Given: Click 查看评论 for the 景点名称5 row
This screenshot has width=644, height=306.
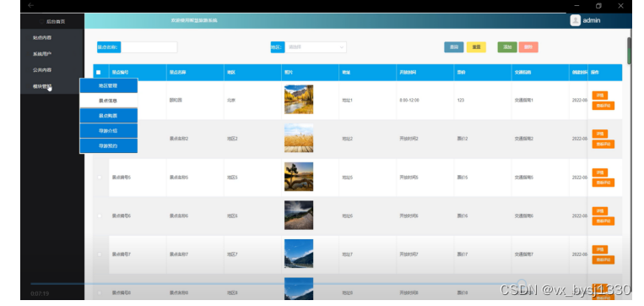Looking at the screenshot, I should [603, 183].
